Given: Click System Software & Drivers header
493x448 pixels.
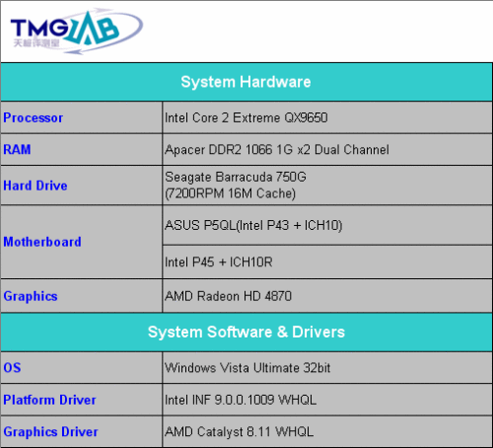Looking at the screenshot, I should click(x=246, y=332).
